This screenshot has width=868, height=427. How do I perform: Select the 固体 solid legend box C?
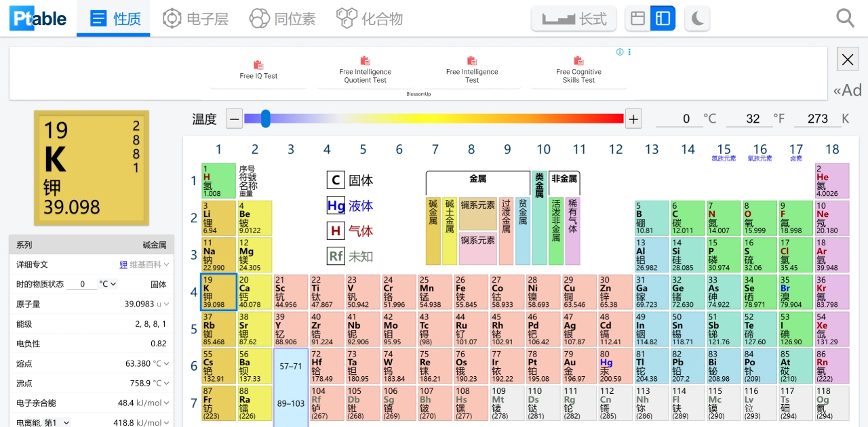[x=336, y=180]
